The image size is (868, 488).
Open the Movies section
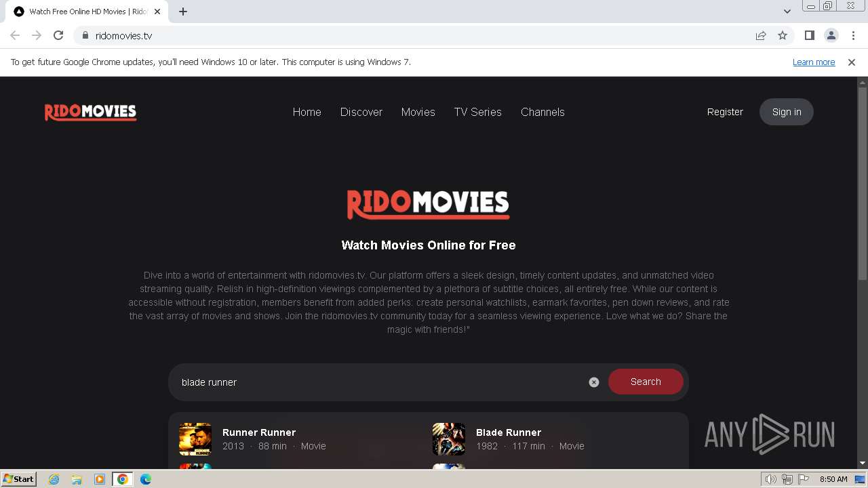click(x=418, y=112)
